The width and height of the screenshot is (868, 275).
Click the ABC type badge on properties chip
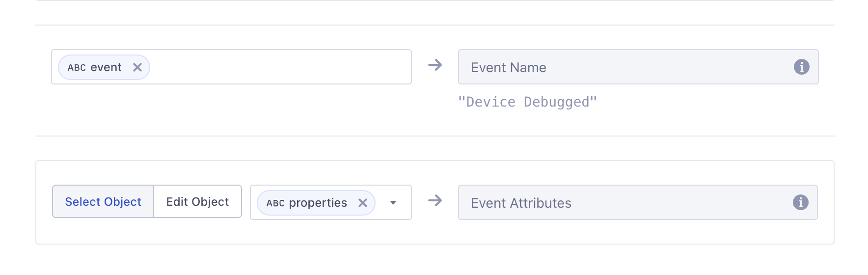click(x=275, y=203)
